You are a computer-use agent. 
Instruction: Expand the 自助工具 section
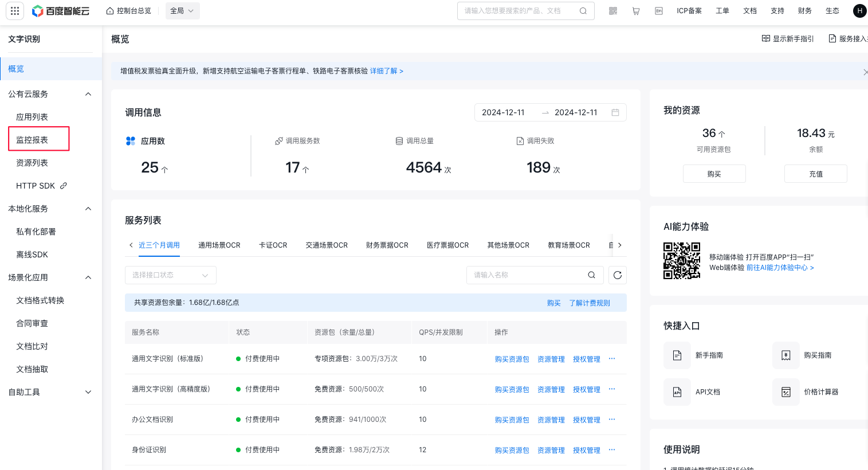88,392
